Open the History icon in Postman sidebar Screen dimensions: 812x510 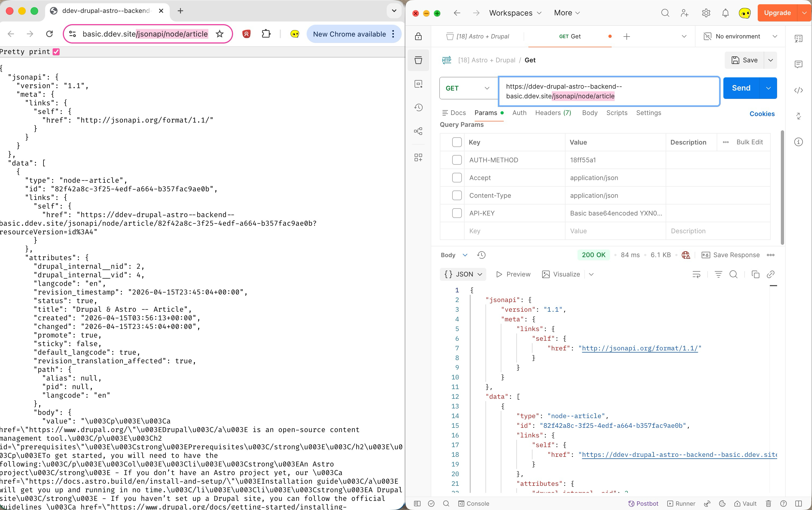tap(418, 107)
